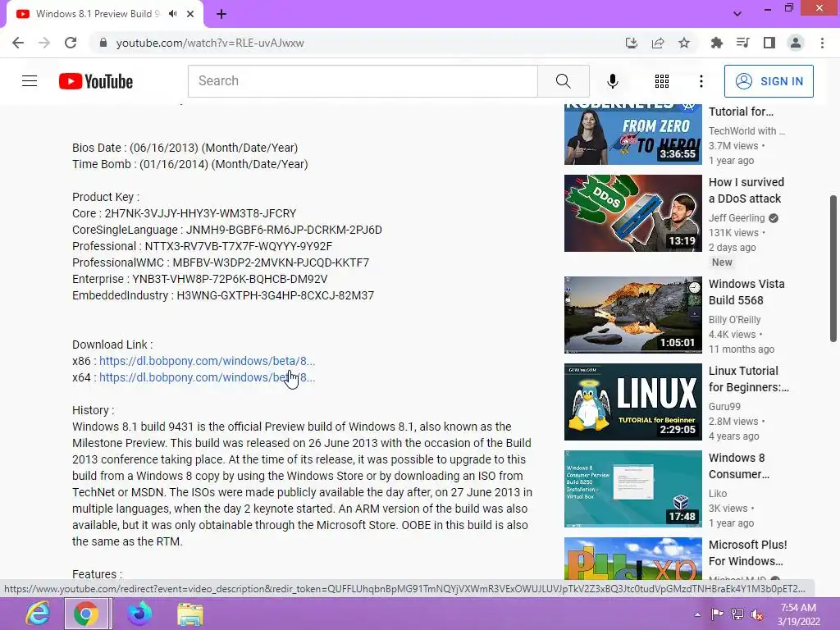Open the Extensions puzzle icon
The width and height of the screenshot is (840, 630).
(x=717, y=43)
